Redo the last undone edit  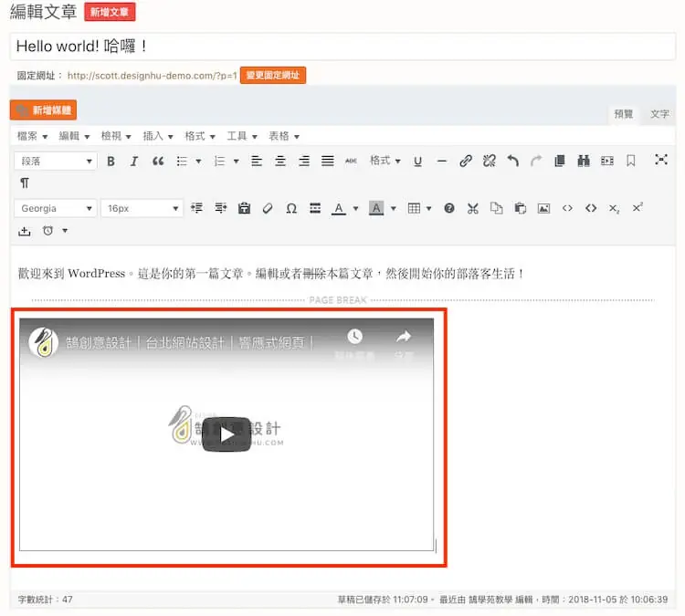pos(536,162)
